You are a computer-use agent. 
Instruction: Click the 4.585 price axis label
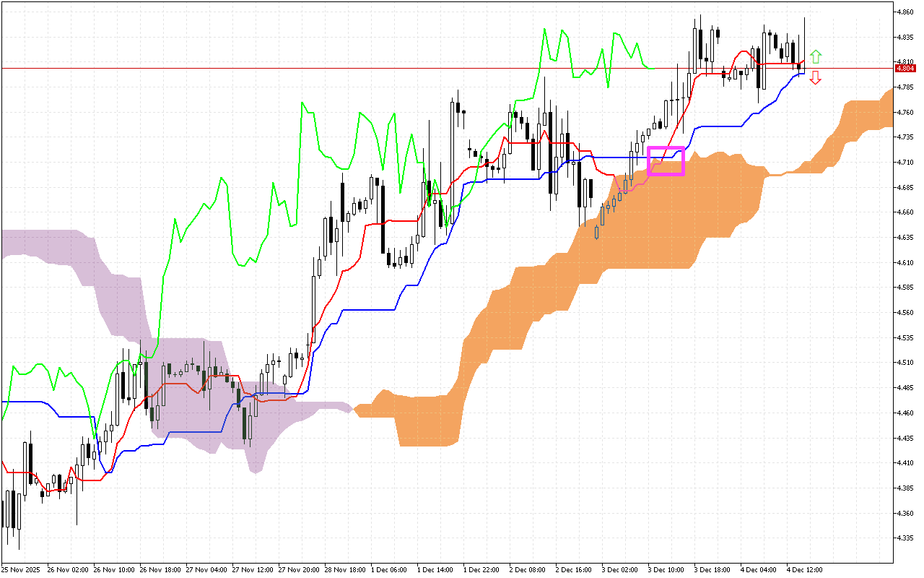click(x=905, y=288)
